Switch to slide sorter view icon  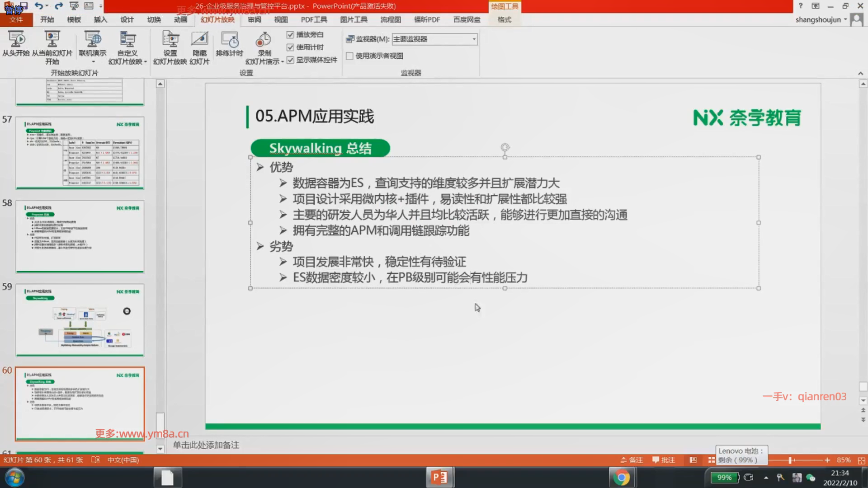(711, 460)
